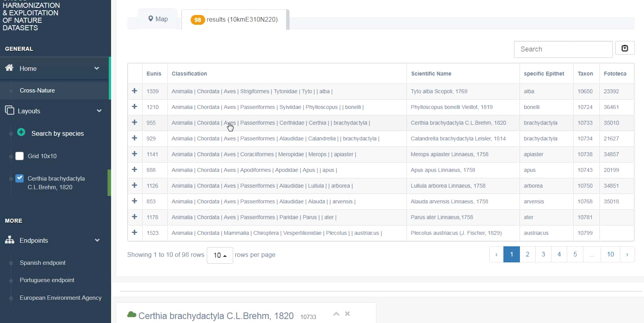Click the Eunis column header
The width and height of the screenshot is (644, 323).
pyautogui.click(x=154, y=74)
